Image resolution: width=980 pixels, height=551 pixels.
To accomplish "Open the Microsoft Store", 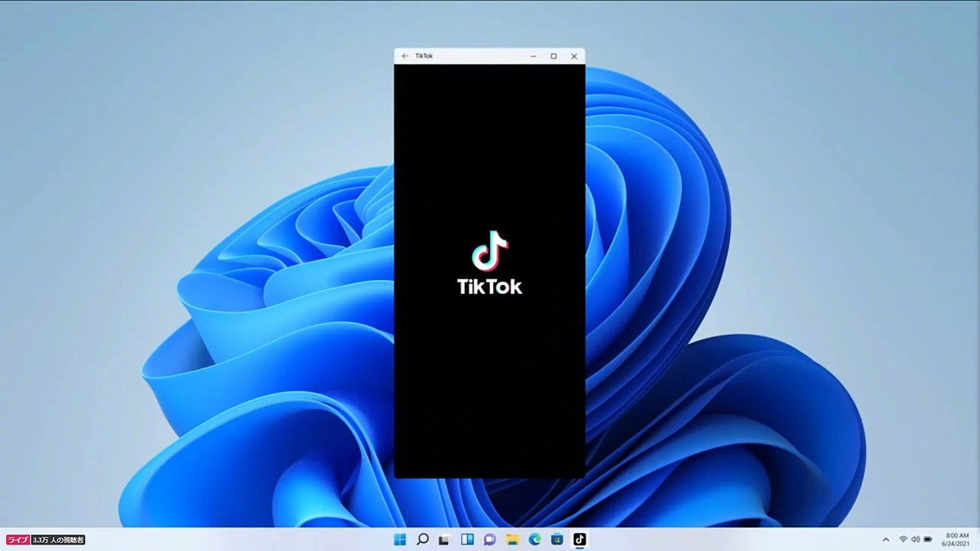I will (x=557, y=539).
